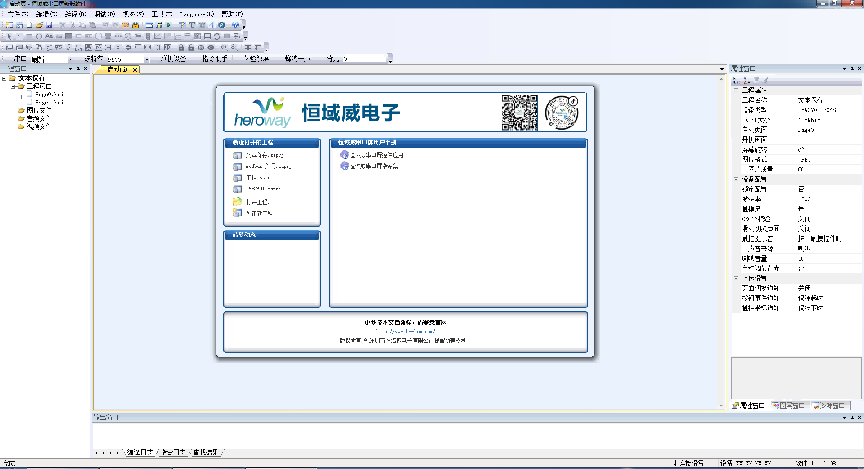Viewport: 864px width, 469px height.
Task: Close the start page document tab
Action: pos(136,69)
